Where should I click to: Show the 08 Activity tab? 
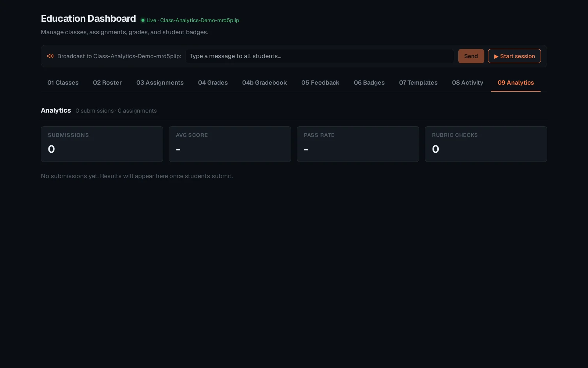[x=467, y=83]
